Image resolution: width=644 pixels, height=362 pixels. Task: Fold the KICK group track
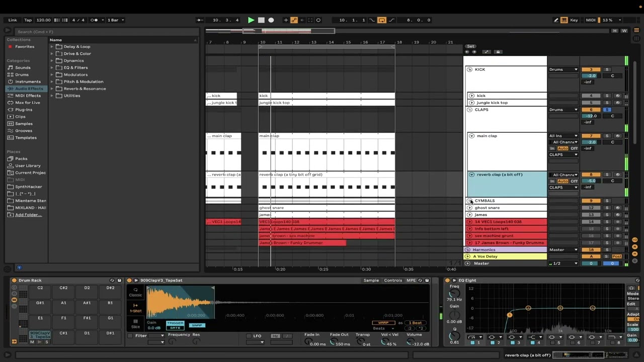pos(469,69)
